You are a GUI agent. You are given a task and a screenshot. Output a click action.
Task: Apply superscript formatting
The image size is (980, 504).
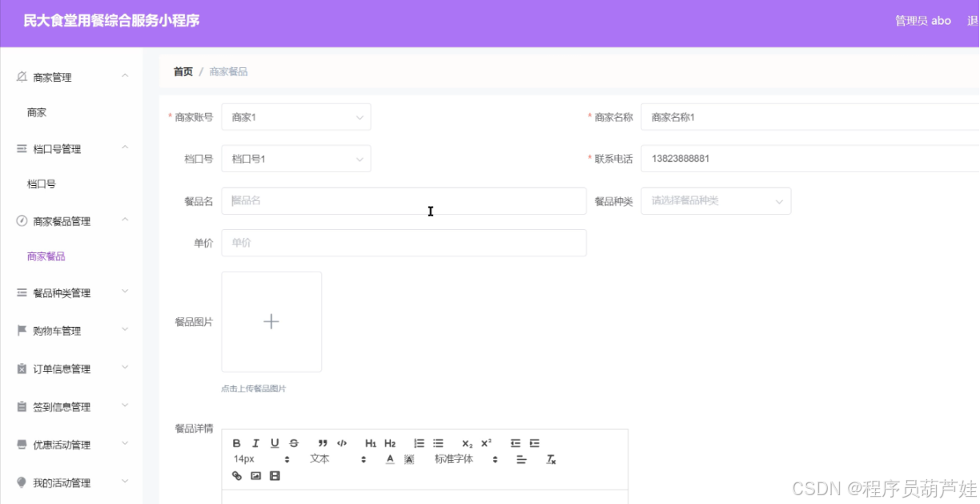coord(486,443)
